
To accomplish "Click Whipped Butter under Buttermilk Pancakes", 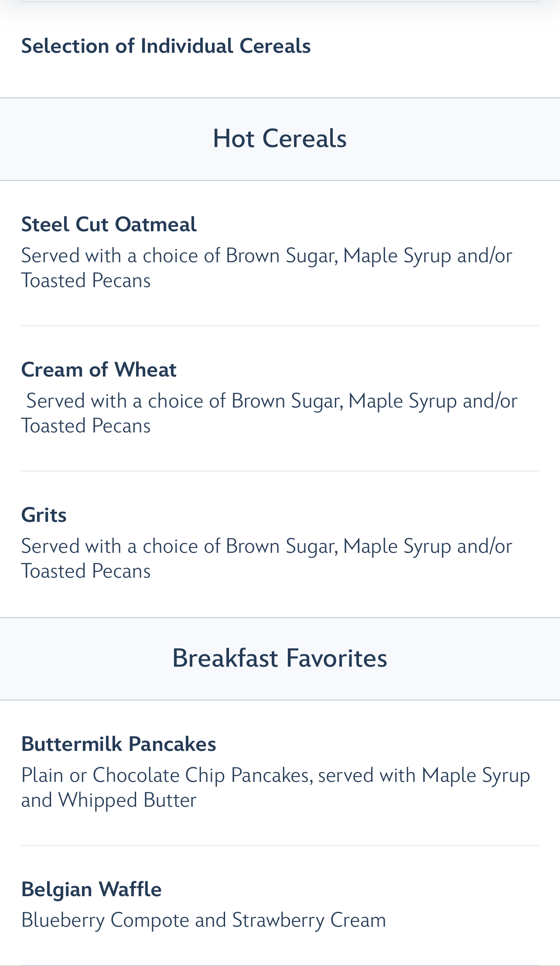I will click(x=127, y=800).
